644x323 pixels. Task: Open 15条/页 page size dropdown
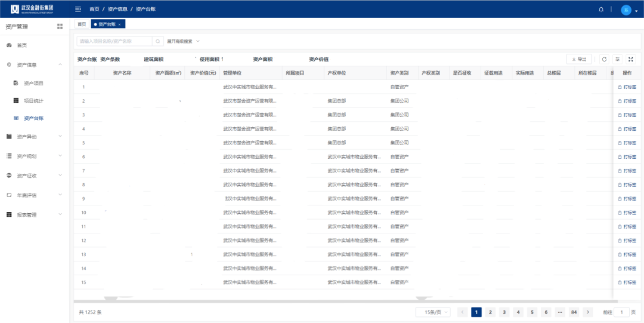(x=433, y=312)
